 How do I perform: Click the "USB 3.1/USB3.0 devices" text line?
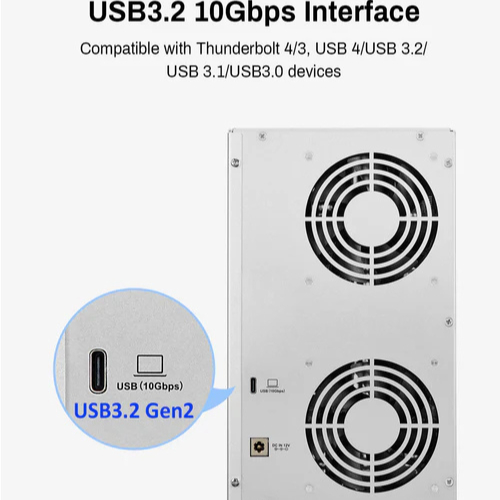(x=253, y=71)
